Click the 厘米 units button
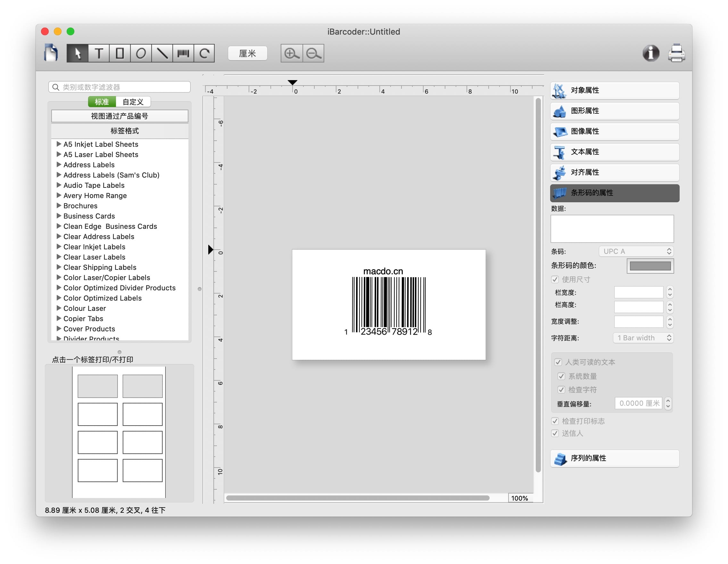Image resolution: width=728 pixels, height=564 pixels. [x=247, y=53]
